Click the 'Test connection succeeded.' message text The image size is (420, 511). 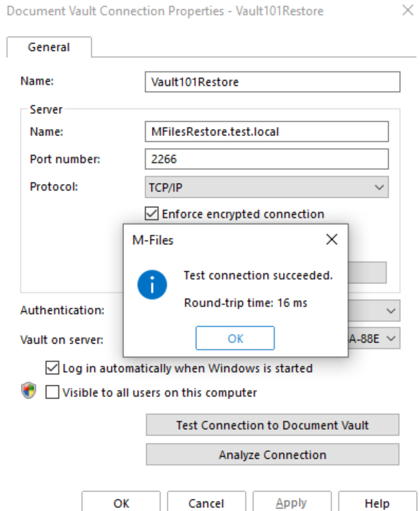tap(258, 275)
